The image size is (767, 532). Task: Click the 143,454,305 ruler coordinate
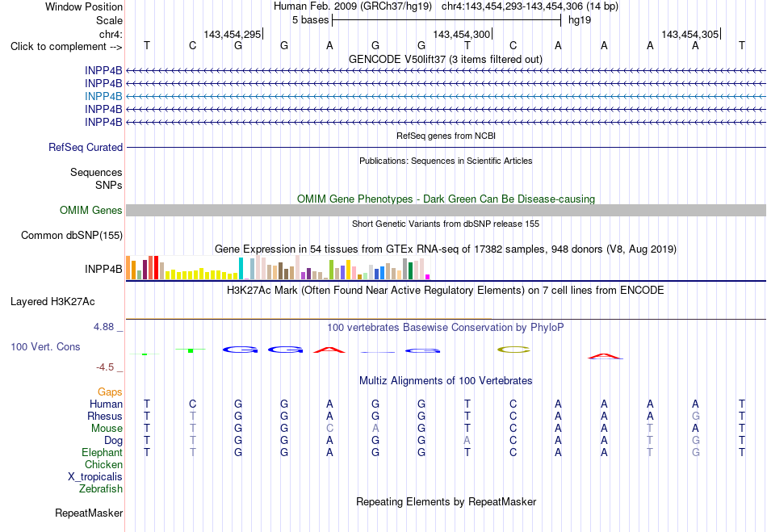click(x=690, y=34)
